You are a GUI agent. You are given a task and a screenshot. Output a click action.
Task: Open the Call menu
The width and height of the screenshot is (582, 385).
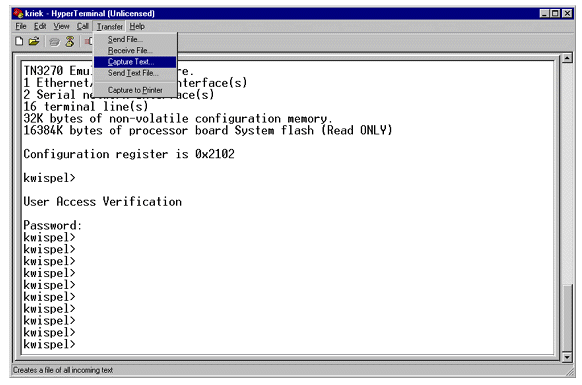click(x=82, y=26)
